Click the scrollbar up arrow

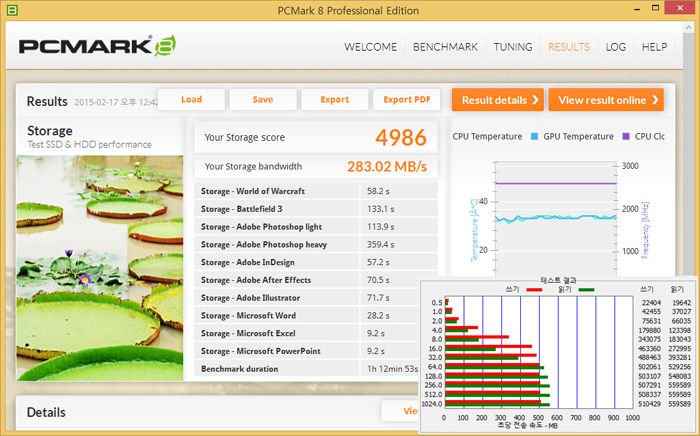(x=688, y=28)
